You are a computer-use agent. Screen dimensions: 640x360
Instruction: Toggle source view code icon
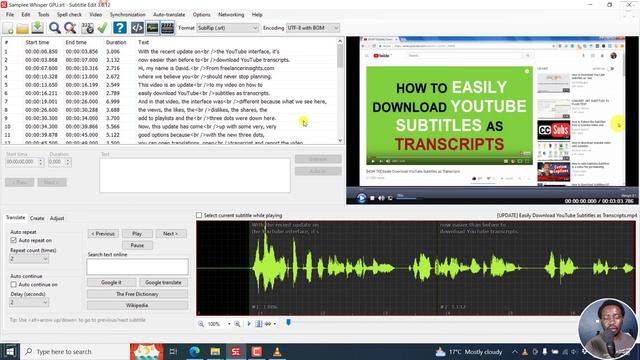point(137,28)
